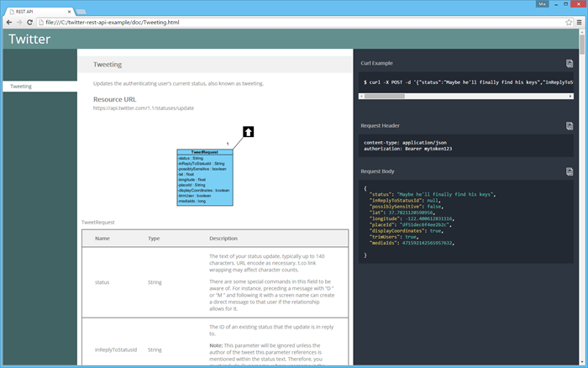Copy the Request Body JSON
588x368 pixels.
pyautogui.click(x=570, y=171)
